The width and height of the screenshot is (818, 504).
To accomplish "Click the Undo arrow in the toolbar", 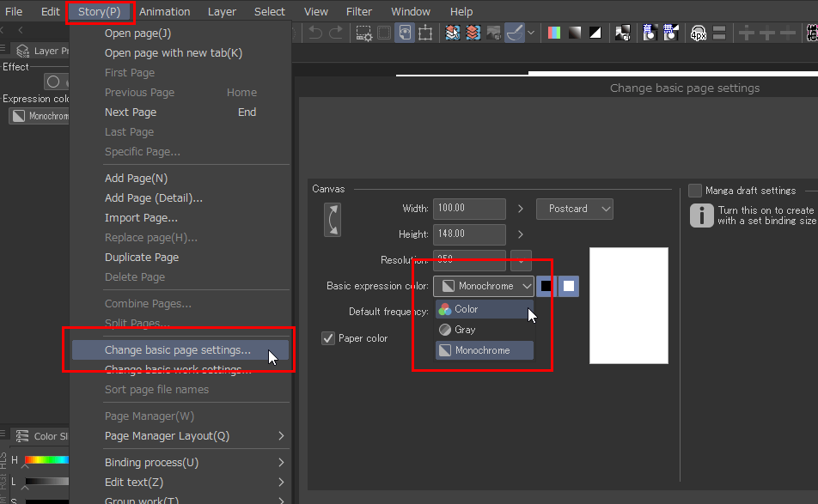I will pos(315,33).
